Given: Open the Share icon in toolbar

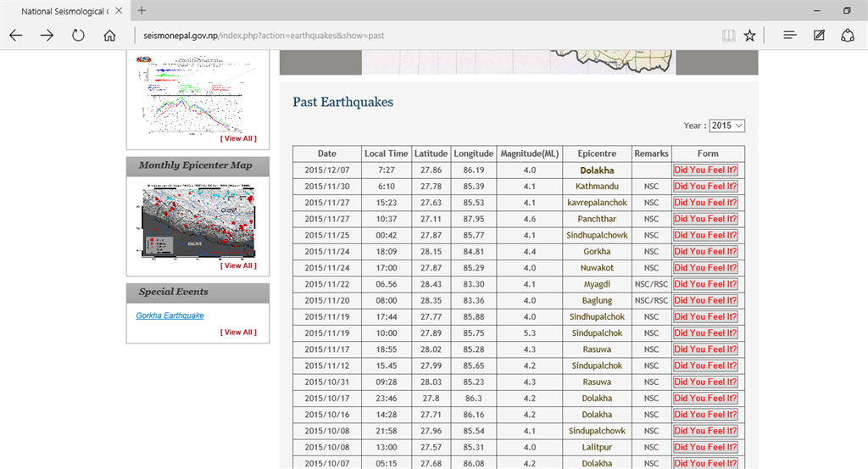Looking at the screenshot, I should [847, 36].
